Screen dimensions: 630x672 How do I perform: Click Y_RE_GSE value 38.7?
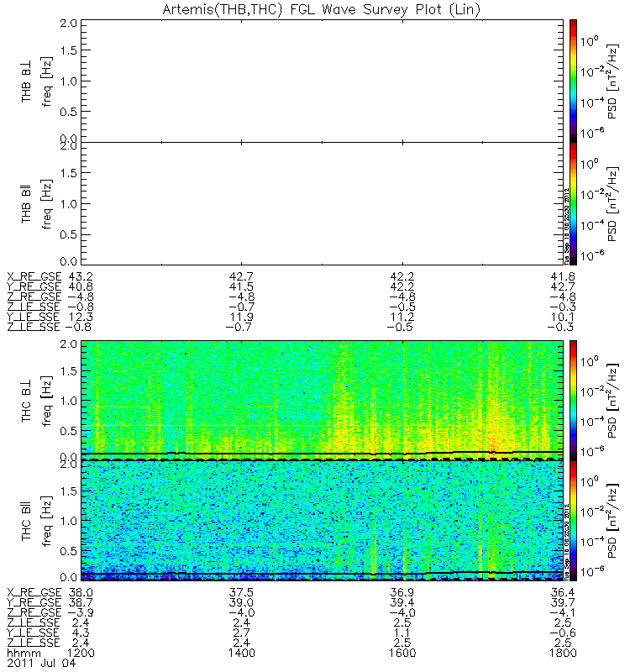81,602
